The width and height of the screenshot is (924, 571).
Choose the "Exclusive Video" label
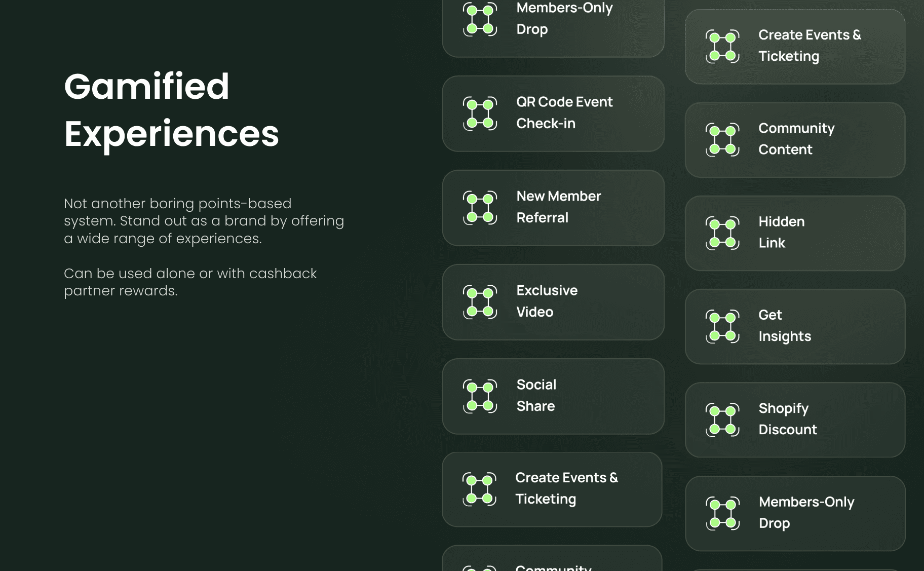547,301
